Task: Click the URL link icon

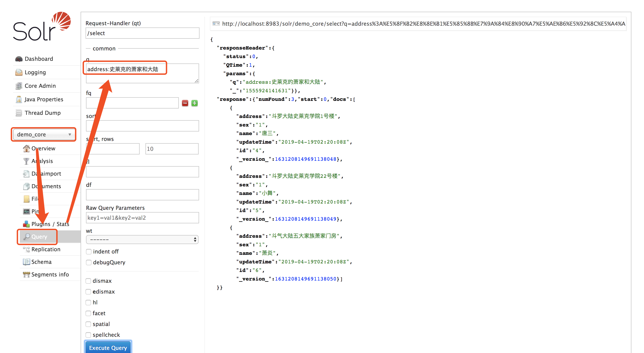Action: pos(216,23)
